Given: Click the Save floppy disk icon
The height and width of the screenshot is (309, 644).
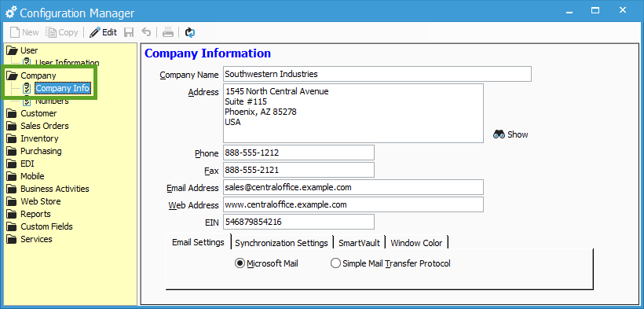Looking at the screenshot, I should pyautogui.click(x=129, y=32).
